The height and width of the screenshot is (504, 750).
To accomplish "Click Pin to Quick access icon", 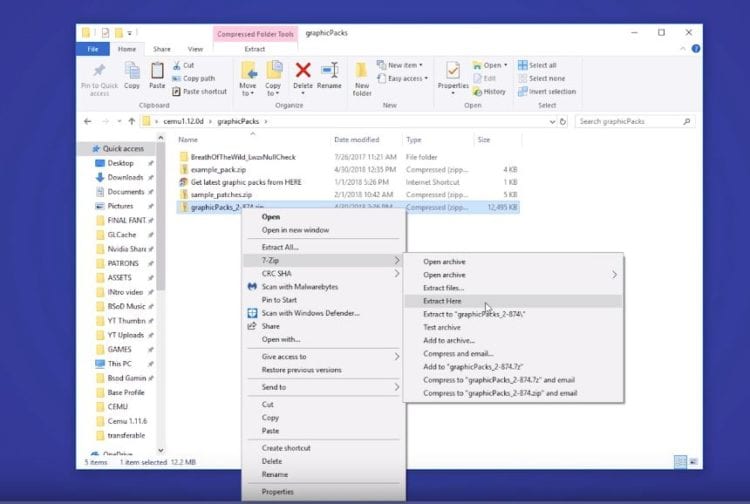I will (x=99, y=76).
